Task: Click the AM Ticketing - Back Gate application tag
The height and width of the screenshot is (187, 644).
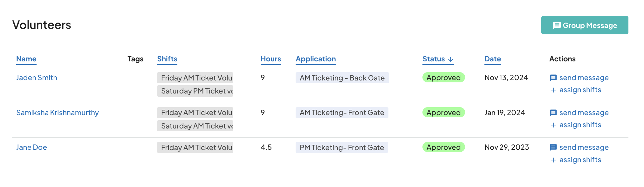Action: pyautogui.click(x=342, y=78)
